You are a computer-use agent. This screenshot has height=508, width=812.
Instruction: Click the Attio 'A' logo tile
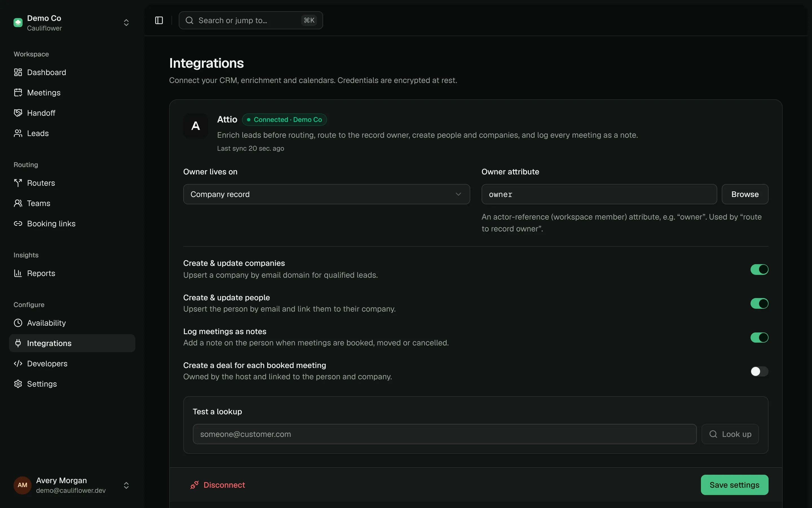[196, 126]
